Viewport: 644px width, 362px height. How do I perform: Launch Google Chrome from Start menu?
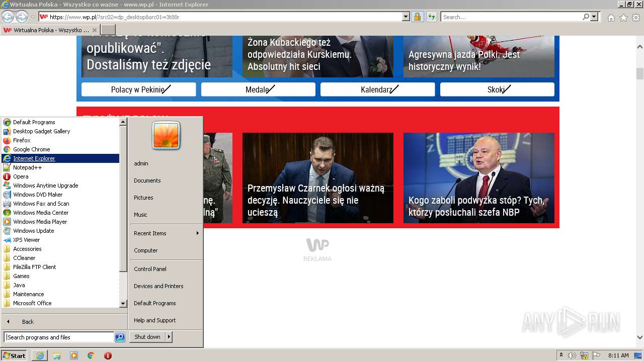31,149
